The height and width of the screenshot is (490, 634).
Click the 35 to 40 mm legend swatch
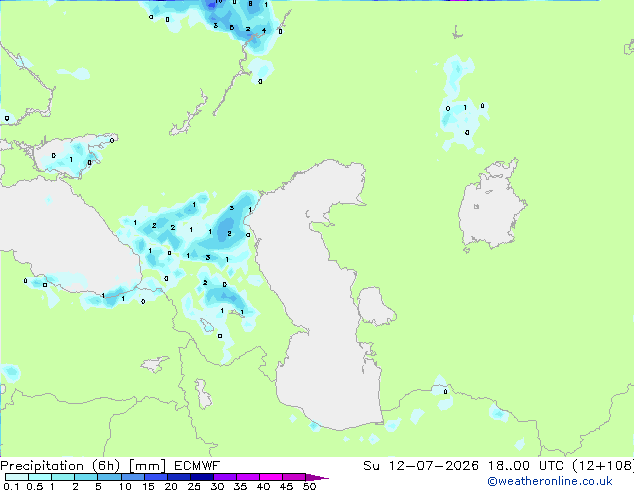tap(247, 477)
